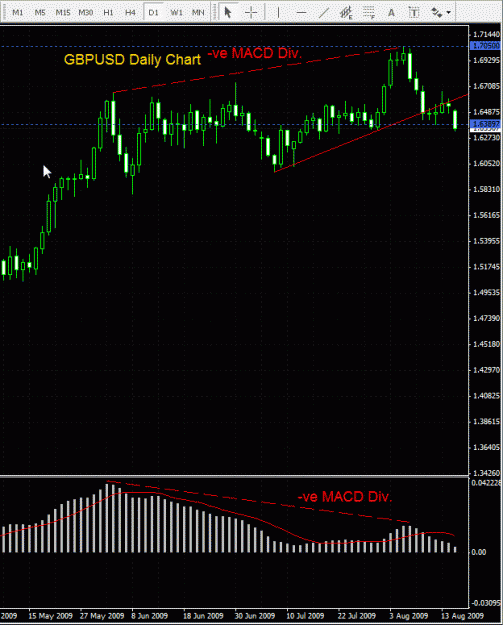Click the 1.60520 price scale value

point(486,163)
